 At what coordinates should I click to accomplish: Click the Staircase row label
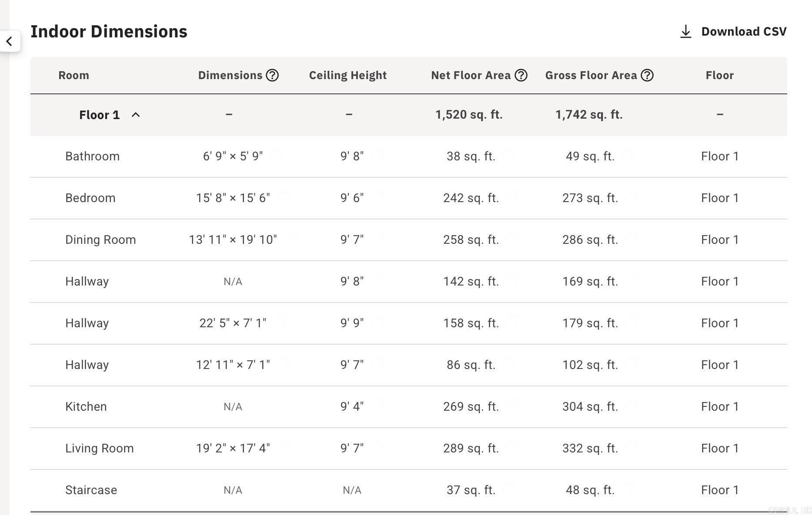pyautogui.click(x=91, y=490)
